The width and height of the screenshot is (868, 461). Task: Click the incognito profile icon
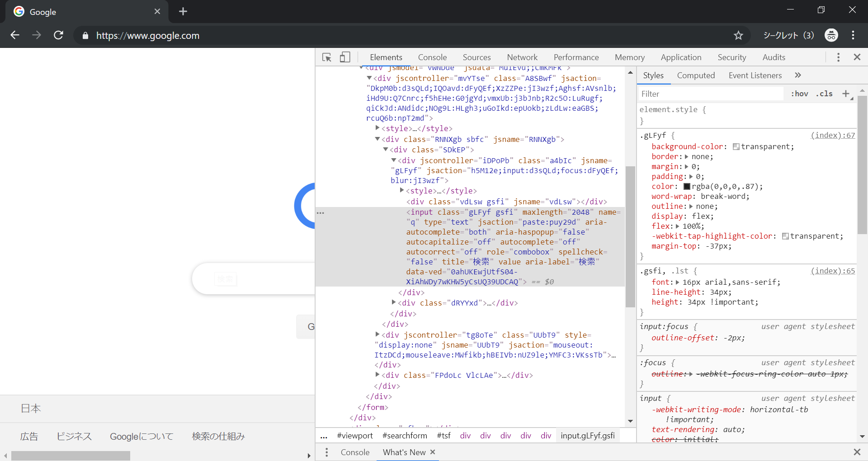(831, 35)
